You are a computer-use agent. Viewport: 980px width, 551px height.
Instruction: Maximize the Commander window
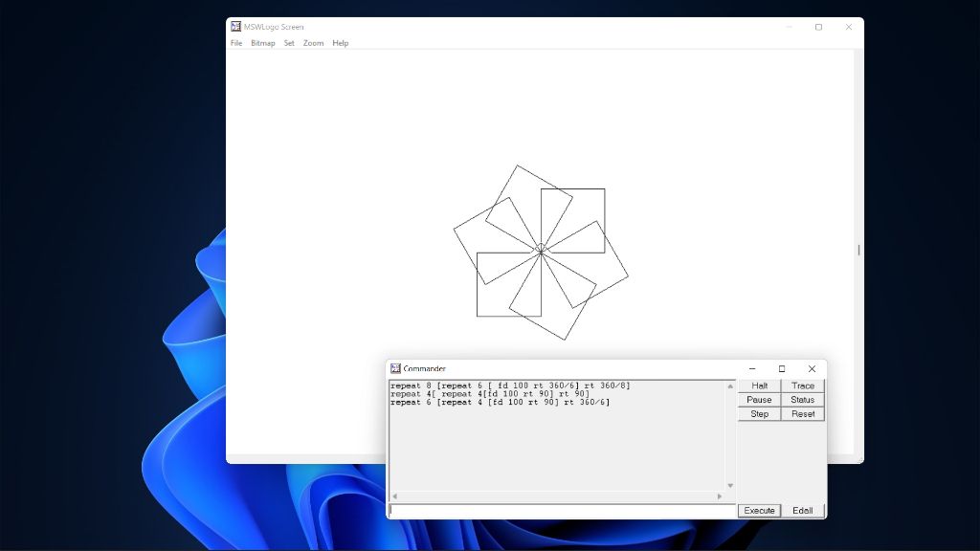pos(781,368)
